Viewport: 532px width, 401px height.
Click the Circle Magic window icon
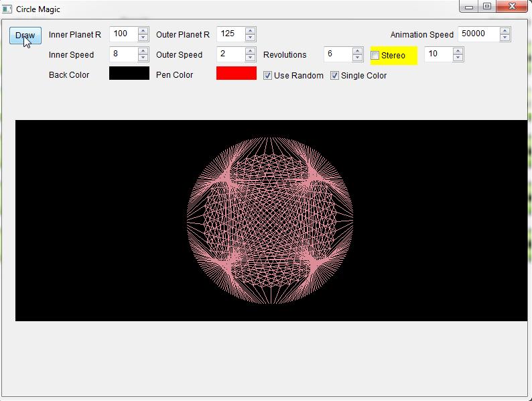[x=7, y=9]
